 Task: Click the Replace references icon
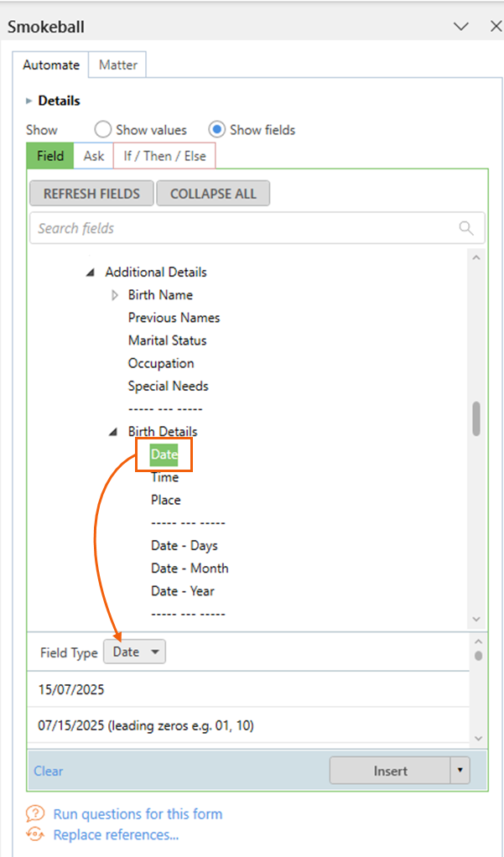[35, 834]
